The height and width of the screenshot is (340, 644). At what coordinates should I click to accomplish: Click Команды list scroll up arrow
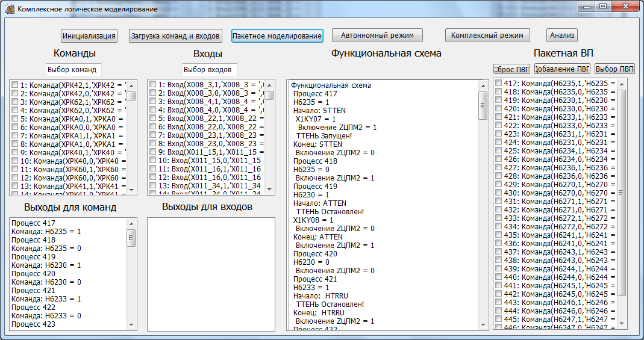(x=131, y=85)
